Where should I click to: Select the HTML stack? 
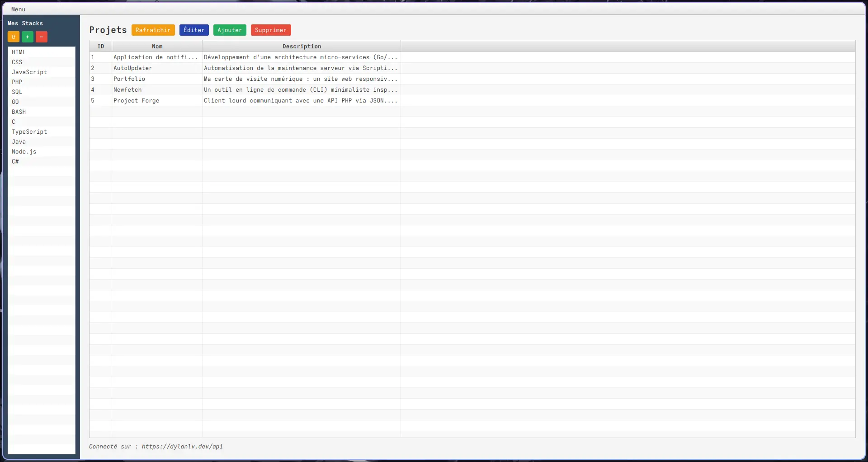tap(19, 52)
